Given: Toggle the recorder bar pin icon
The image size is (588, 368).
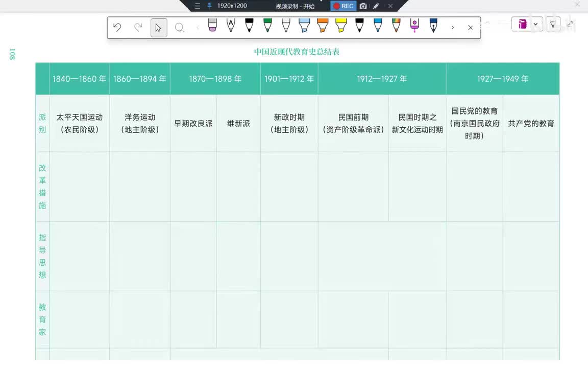Looking at the screenshot, I should coord(209,6).
